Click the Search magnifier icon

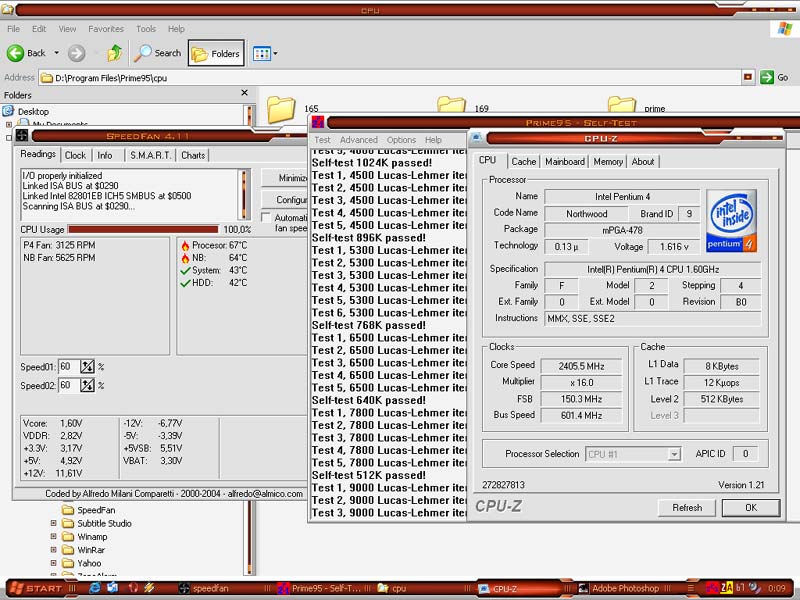[145, 53]
